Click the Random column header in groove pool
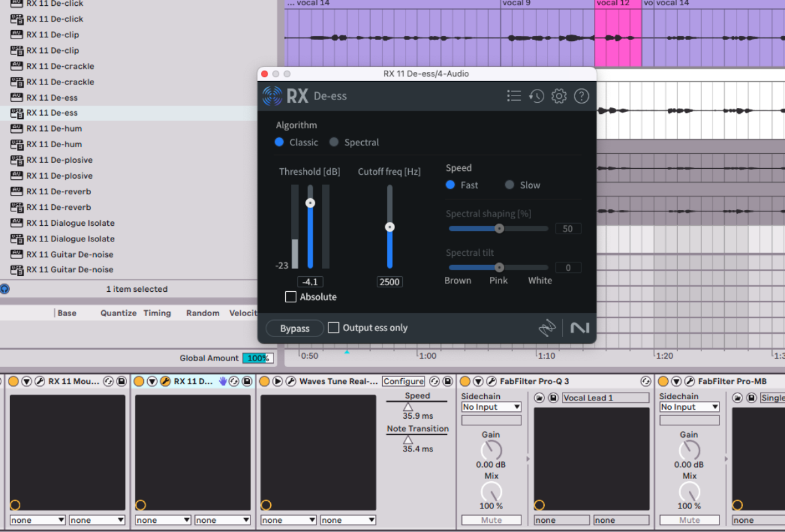The width and height of the screenshot is (785, 532). point(203,313)
